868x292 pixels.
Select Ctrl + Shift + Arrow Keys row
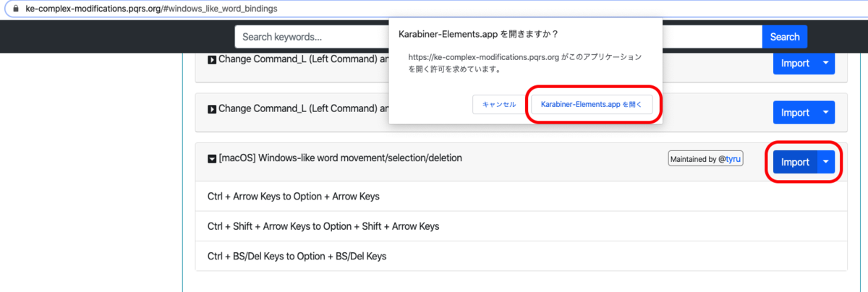[323, 226]
